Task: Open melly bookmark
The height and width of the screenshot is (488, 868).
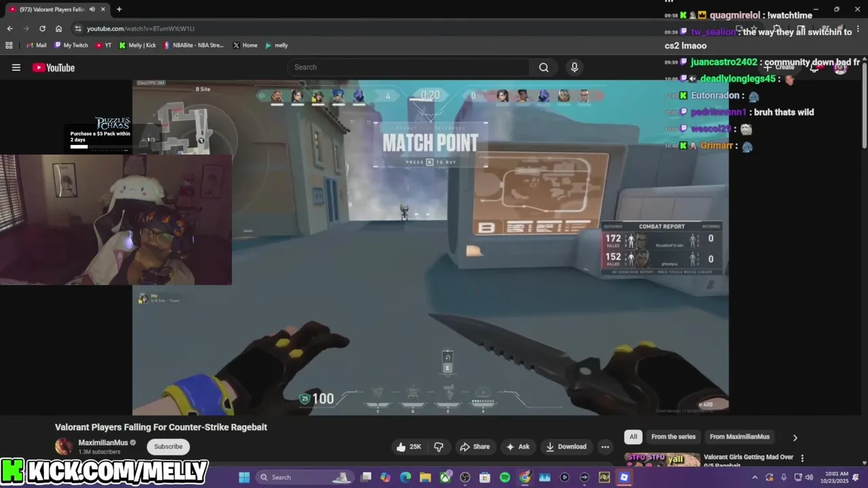Action: pos(277,45)
